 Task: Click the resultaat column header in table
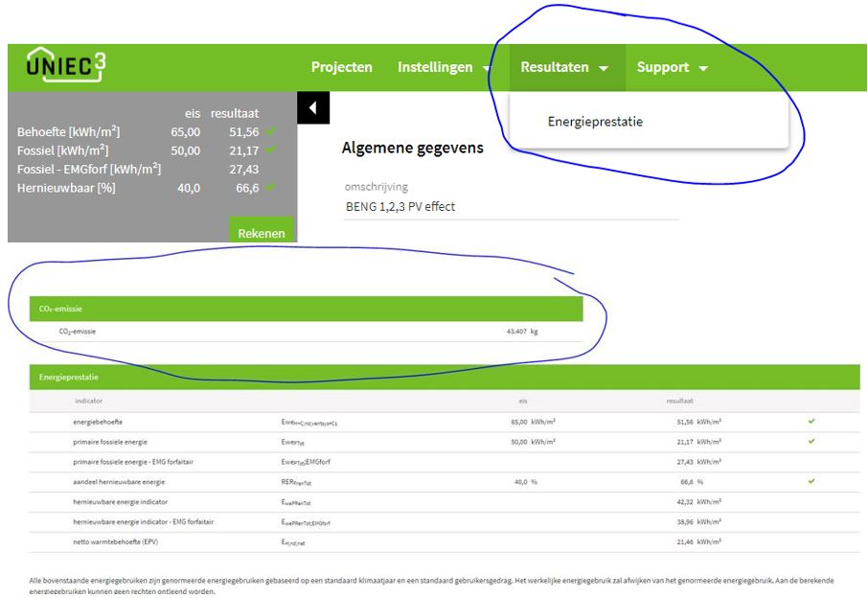(680, 401)
